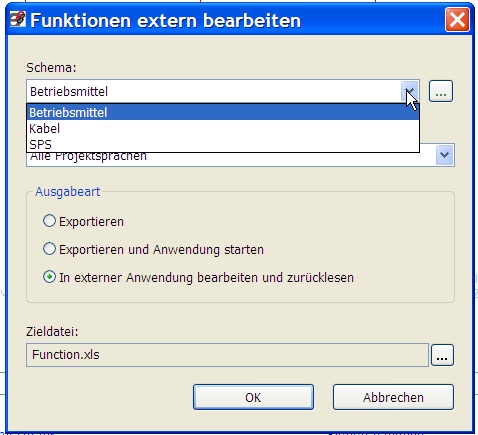Browse for Zieldatei using the ellipsis button
The width and height of the screenshot is (478, 435).
point(442,355)
